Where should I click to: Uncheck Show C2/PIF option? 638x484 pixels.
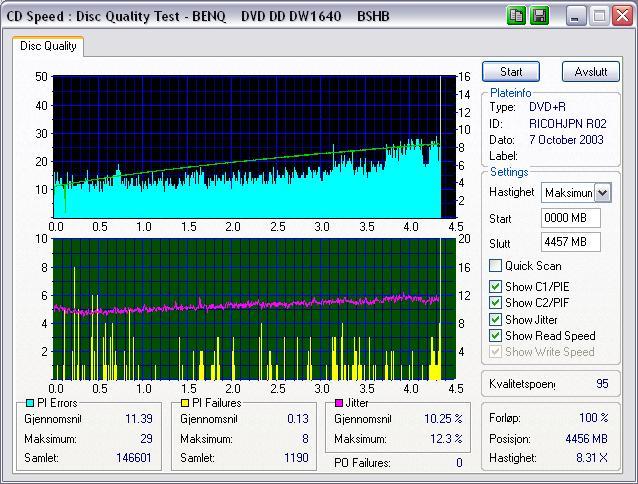pyautogui.click(x=495, y=303)
